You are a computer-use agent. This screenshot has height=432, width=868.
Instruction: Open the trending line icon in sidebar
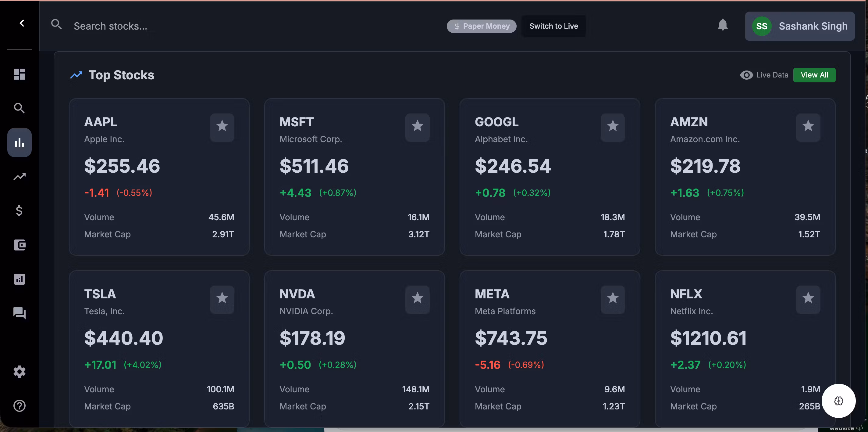point(20,177)
